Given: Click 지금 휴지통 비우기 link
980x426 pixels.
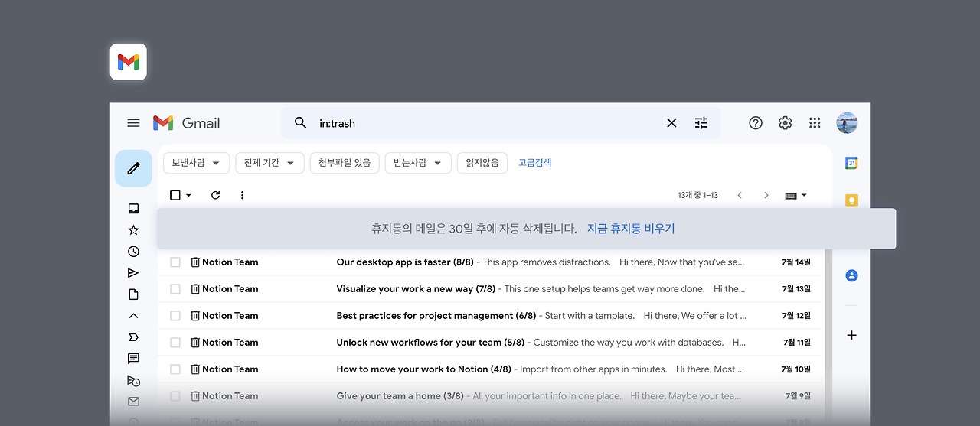Looking at the screenshot, I should (x=631, y=229).
